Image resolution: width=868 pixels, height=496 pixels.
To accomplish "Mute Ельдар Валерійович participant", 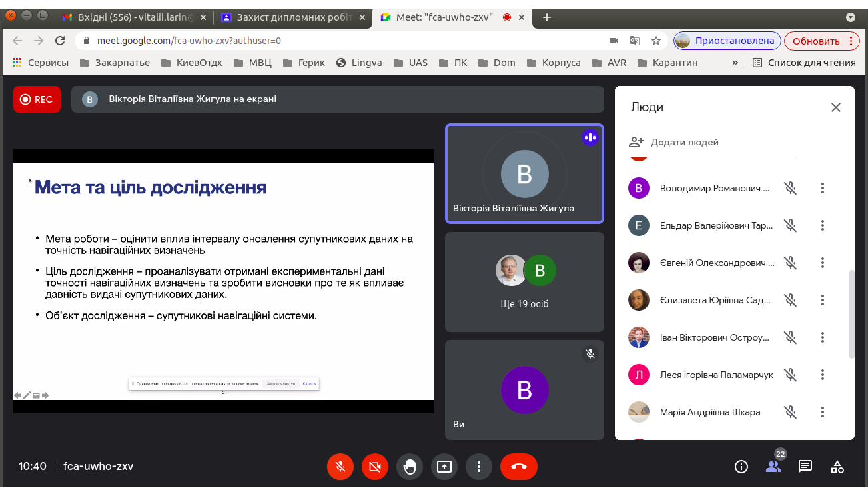I will tap(791, 225).
